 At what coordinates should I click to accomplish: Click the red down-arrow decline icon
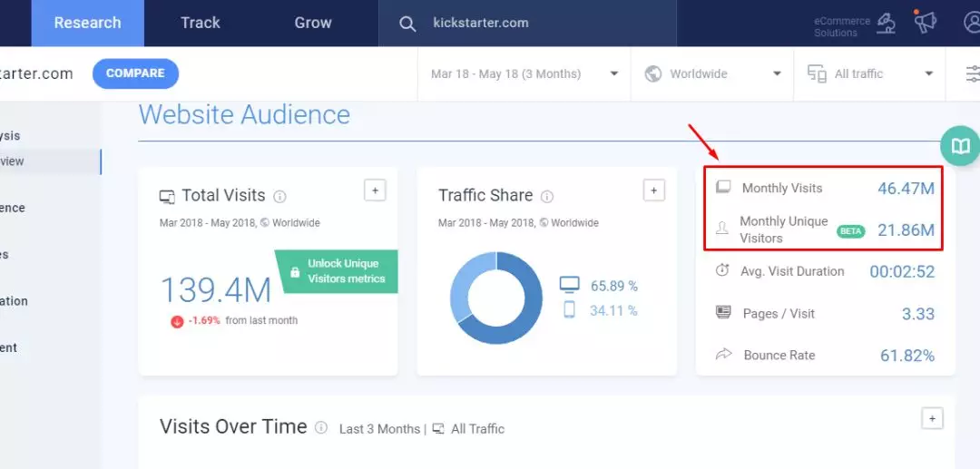(x=178, y=321)
